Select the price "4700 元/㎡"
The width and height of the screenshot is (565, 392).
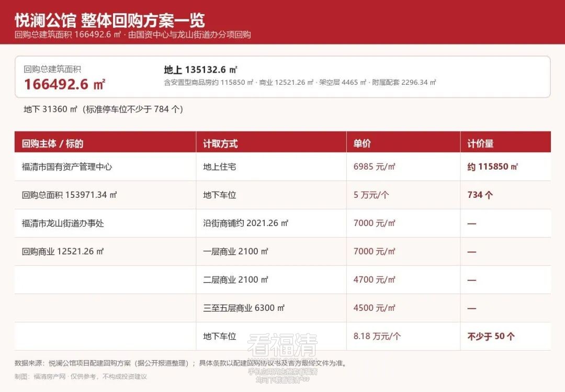pos(375,280)
